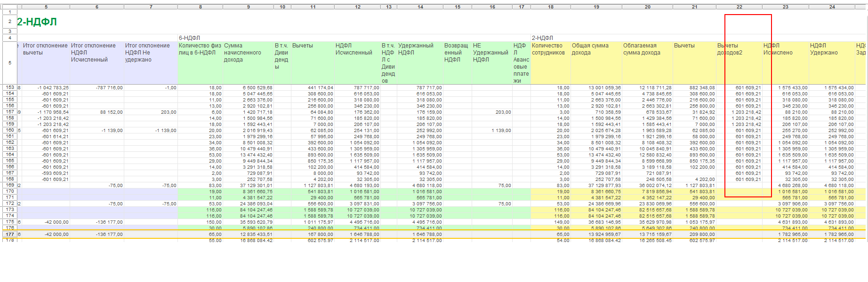
Task: Select row header 153
Action: tap(10, 87)
